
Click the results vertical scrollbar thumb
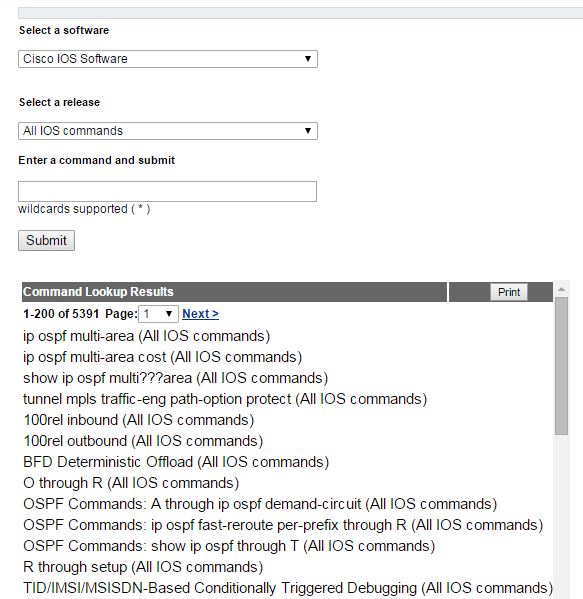point(561,366)
